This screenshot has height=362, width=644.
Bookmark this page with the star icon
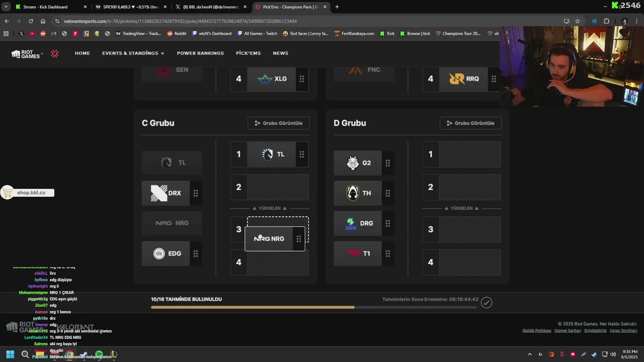578,21
